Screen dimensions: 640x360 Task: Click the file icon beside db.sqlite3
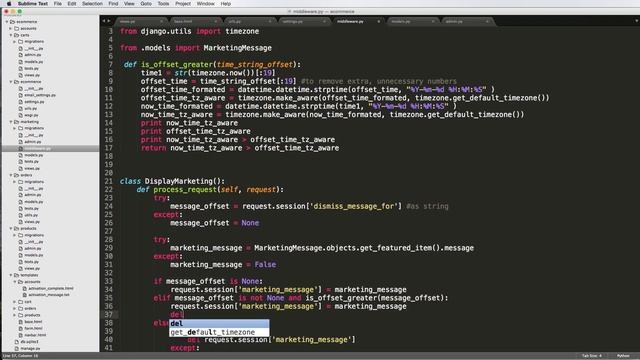point(17,342)
